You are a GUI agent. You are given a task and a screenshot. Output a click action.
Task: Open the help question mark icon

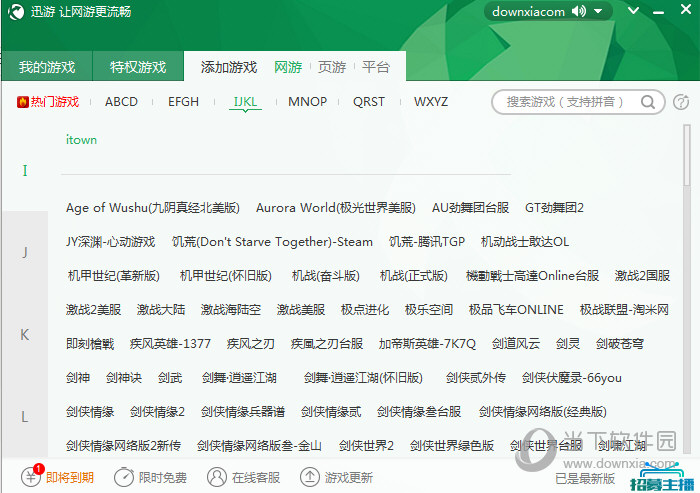pyautogui.click(x=681, y=102)
